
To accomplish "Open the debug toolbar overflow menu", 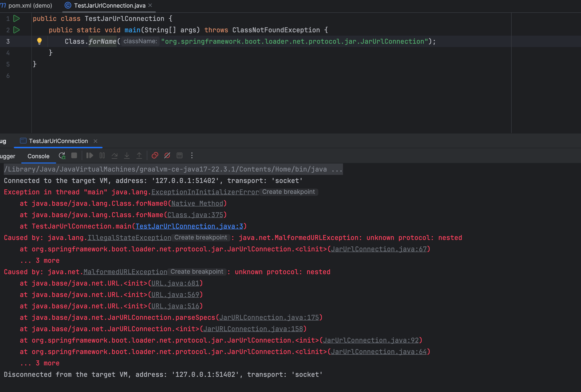I will pos(191,156).
